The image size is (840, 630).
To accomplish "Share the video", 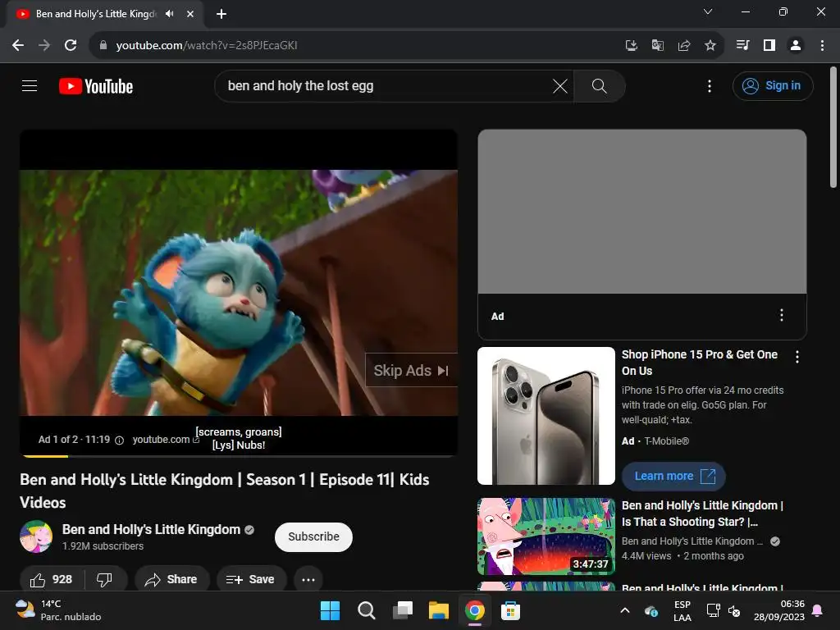I will pos(171,580).
